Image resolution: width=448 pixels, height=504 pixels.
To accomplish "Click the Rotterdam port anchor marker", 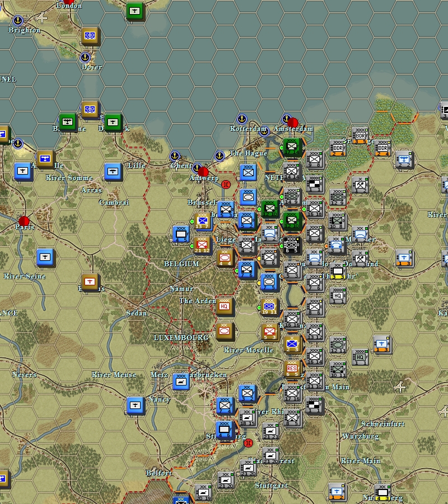I will pyautogui.click(x=242, y=119).
